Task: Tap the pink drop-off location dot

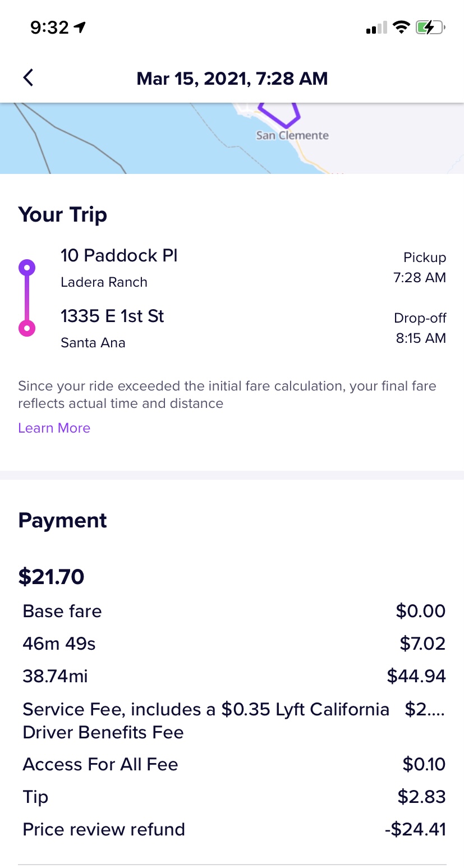Action: tap(27, 328)
